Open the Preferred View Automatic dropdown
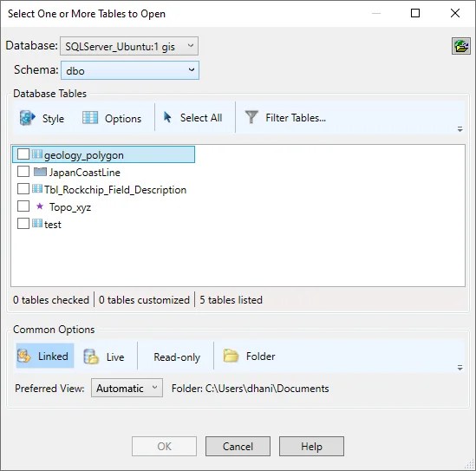 [127, 388]
